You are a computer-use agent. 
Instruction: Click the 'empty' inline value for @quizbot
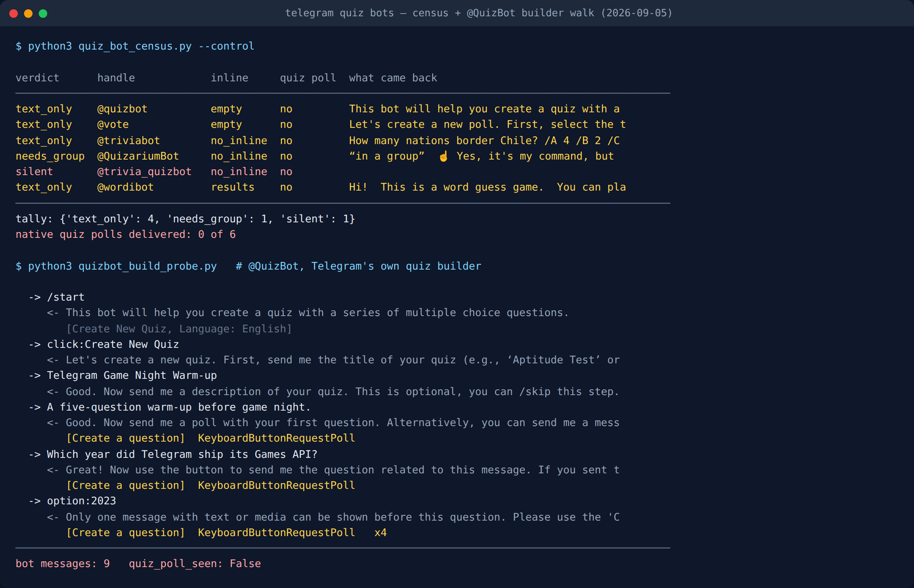[227, 109]
